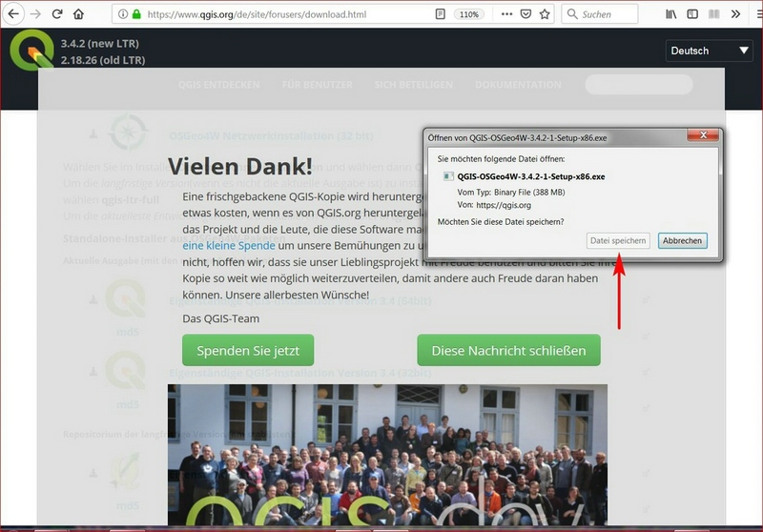
Task: Open the Deutsch language dropdown
Action: tap(711, 51)
